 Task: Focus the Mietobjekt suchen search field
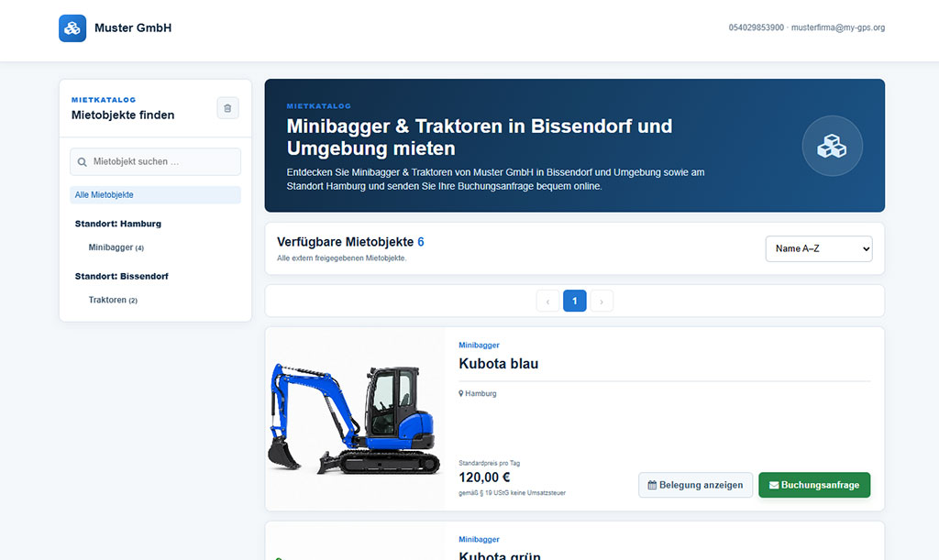click(x=155, y=162)
